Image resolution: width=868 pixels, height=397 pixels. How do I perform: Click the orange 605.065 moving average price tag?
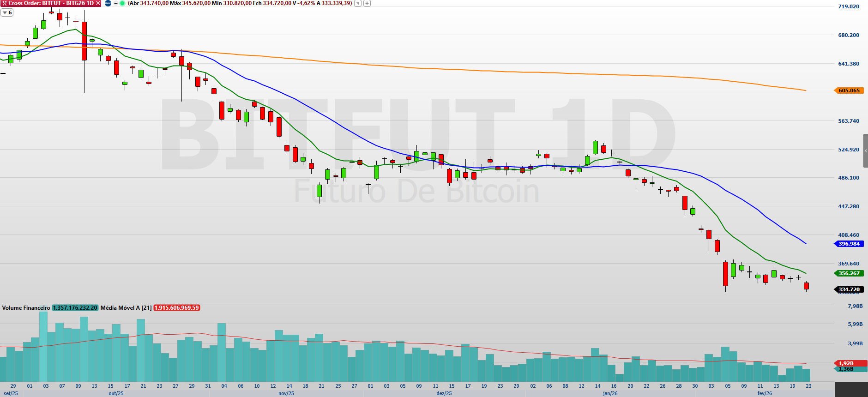849,90
